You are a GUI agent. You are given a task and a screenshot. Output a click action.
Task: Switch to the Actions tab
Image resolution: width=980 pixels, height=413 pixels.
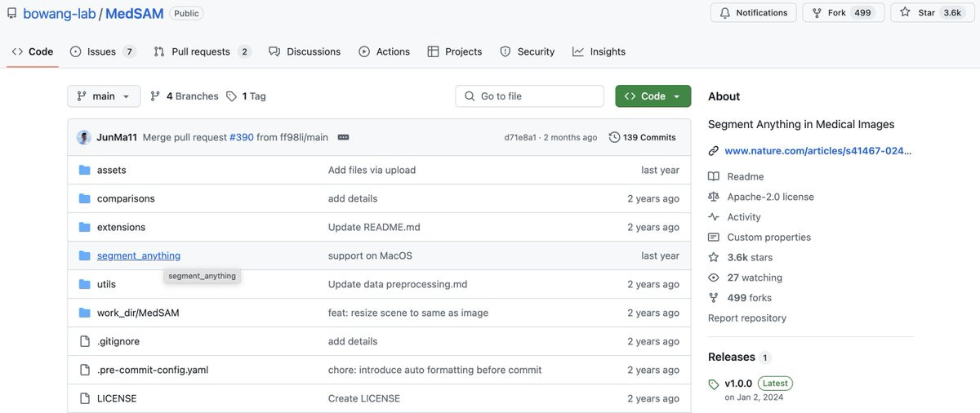[x=384, y=51]
